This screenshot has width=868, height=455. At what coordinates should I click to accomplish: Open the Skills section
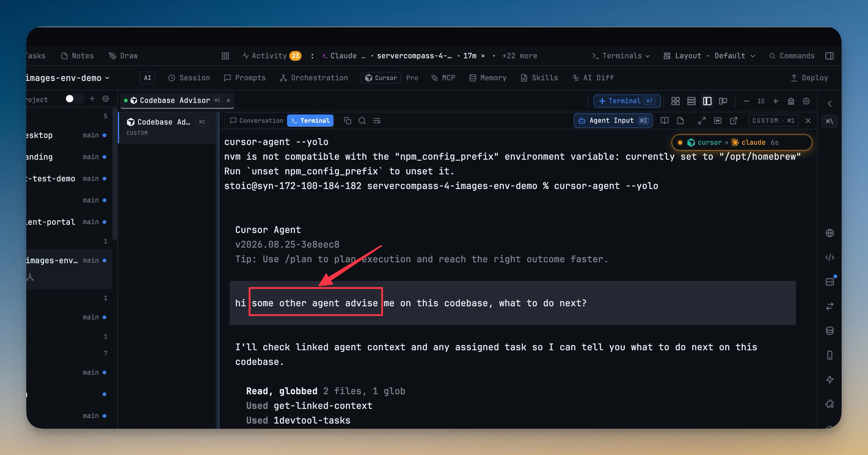[x=539, y=78]
